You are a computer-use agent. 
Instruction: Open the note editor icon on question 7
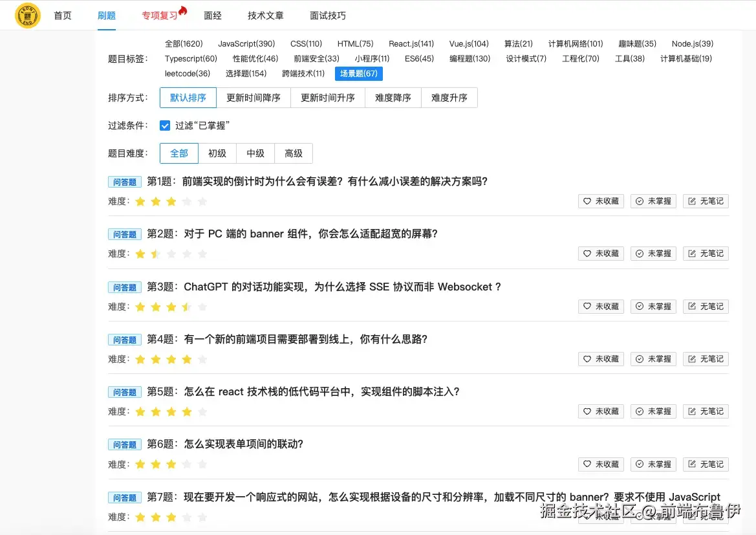[693, 516]
